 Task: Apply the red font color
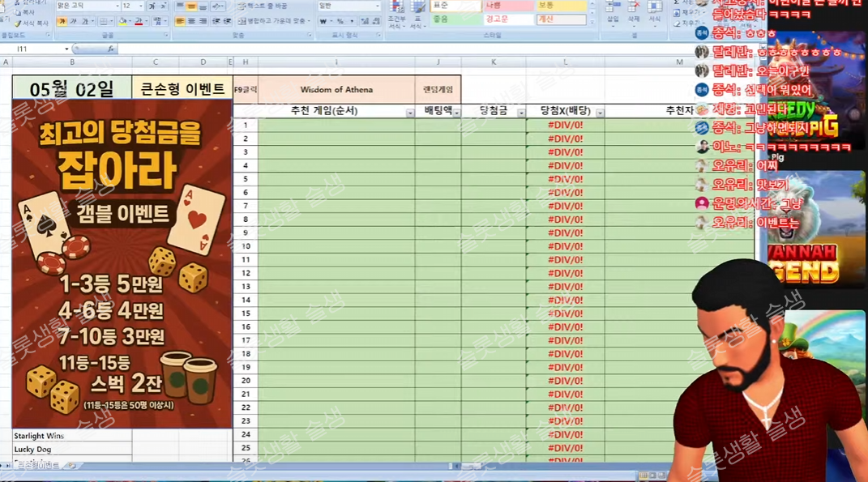click(139, 22)
